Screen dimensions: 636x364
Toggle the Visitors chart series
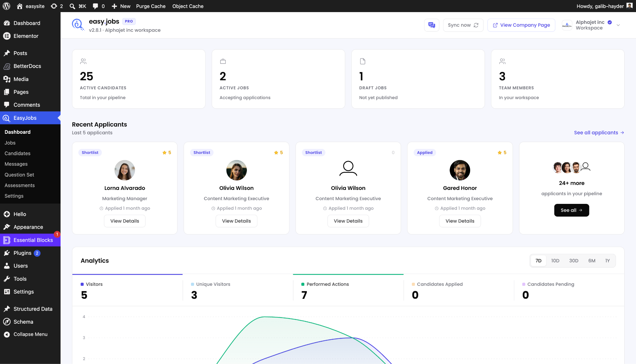point(127,290)
